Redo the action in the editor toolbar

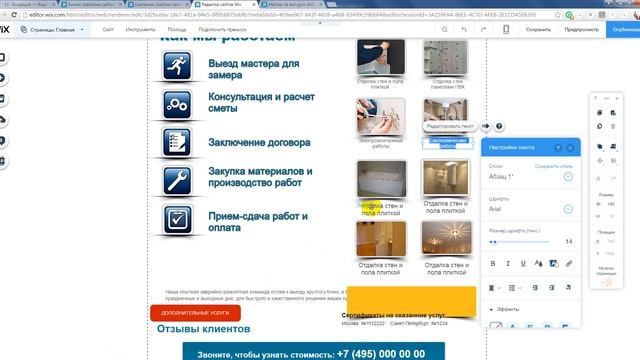483,29
